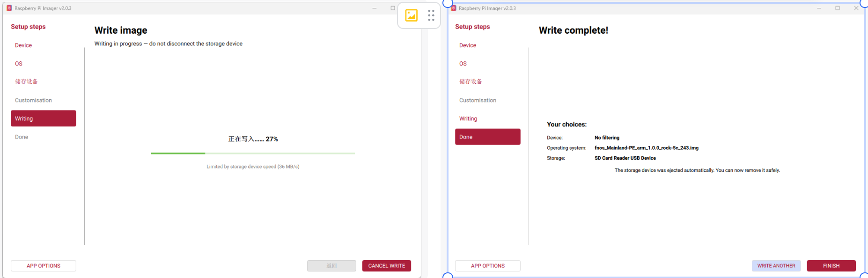Select Device step in right window sidebar
Viewport: 868px width, 278px height.
[x=468, y=45]
